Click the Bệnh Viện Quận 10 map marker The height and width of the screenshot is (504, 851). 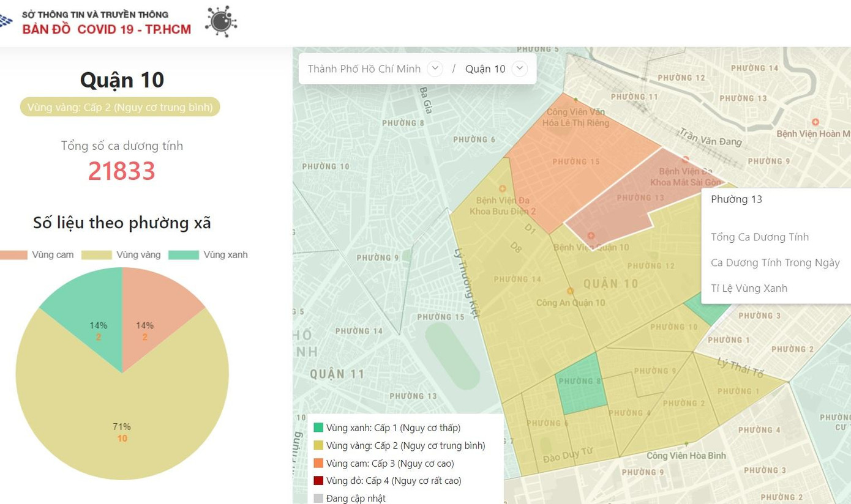coord(591,236)
